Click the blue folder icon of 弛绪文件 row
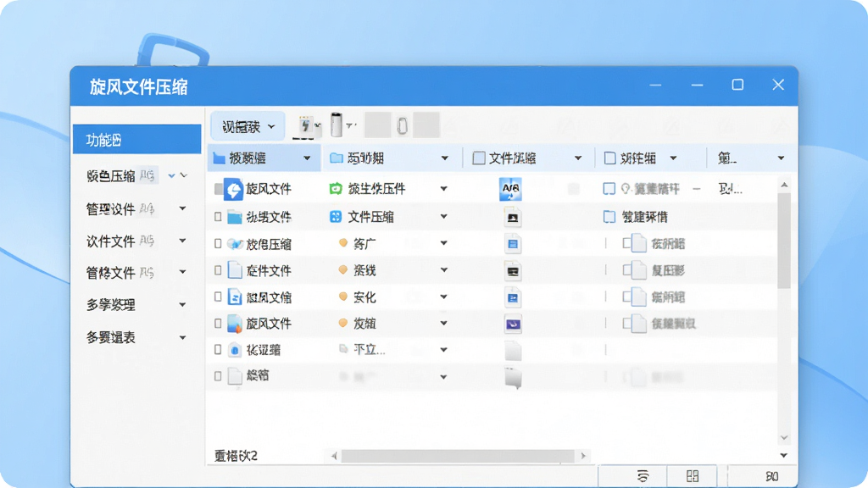Viewport: 868px width, 488px height. (235, 217)
